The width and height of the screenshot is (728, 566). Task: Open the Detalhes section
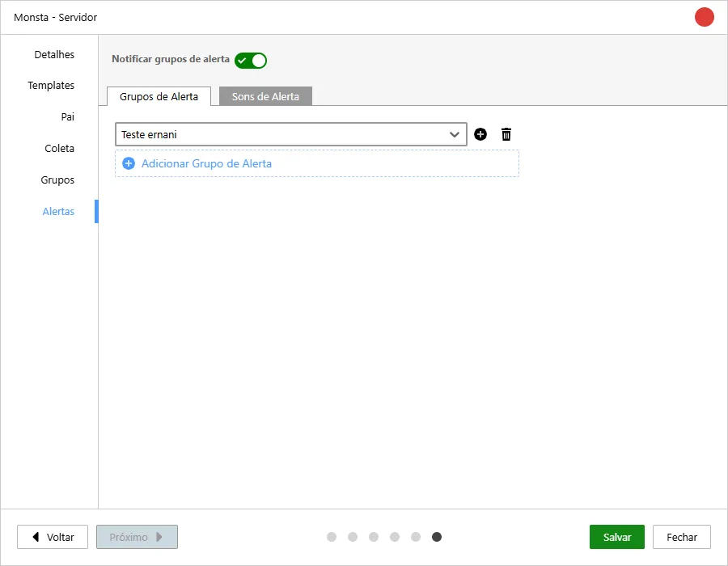54,55
